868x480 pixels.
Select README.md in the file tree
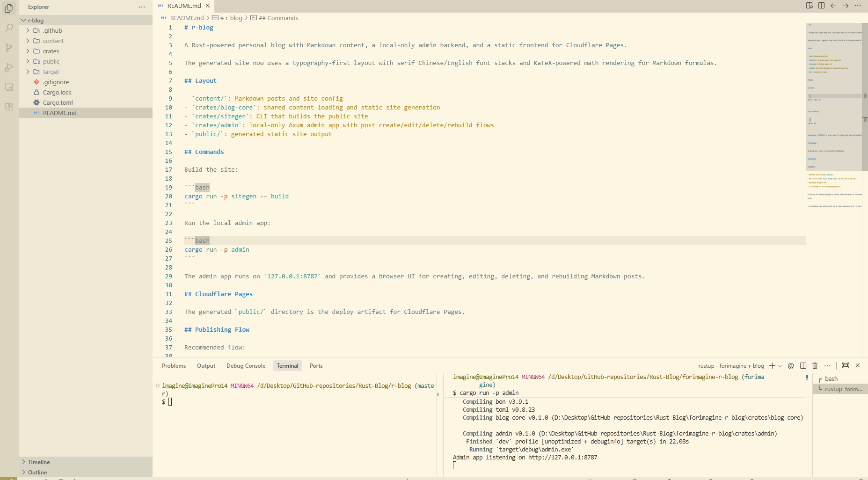point(86,113)
